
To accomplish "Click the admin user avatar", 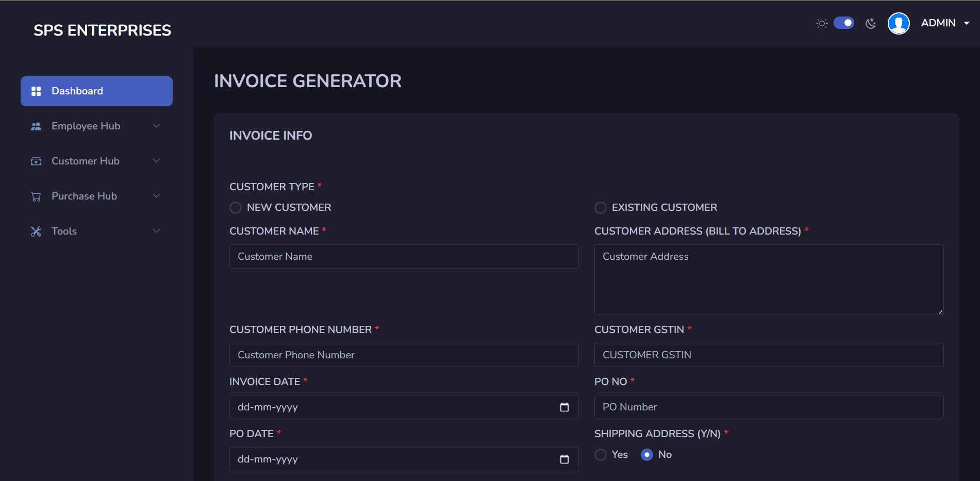I will pos(899,23).
